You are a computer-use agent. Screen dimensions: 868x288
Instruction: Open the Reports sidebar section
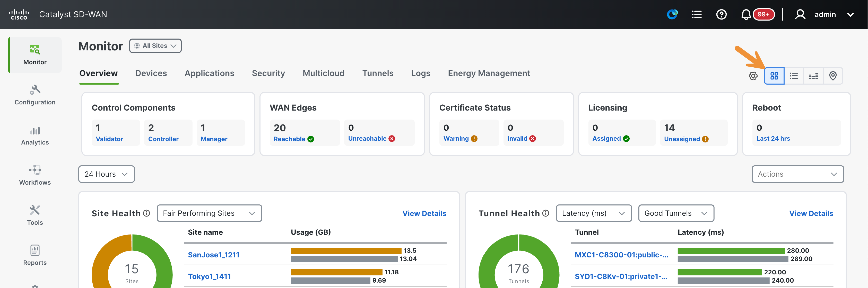pos(35,255)
